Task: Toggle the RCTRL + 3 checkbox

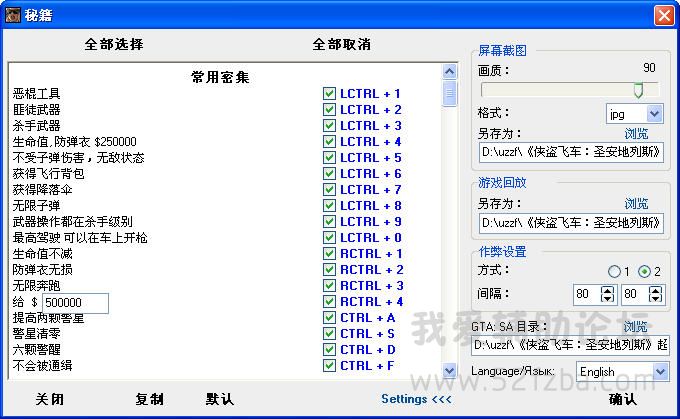Action: 329,286
